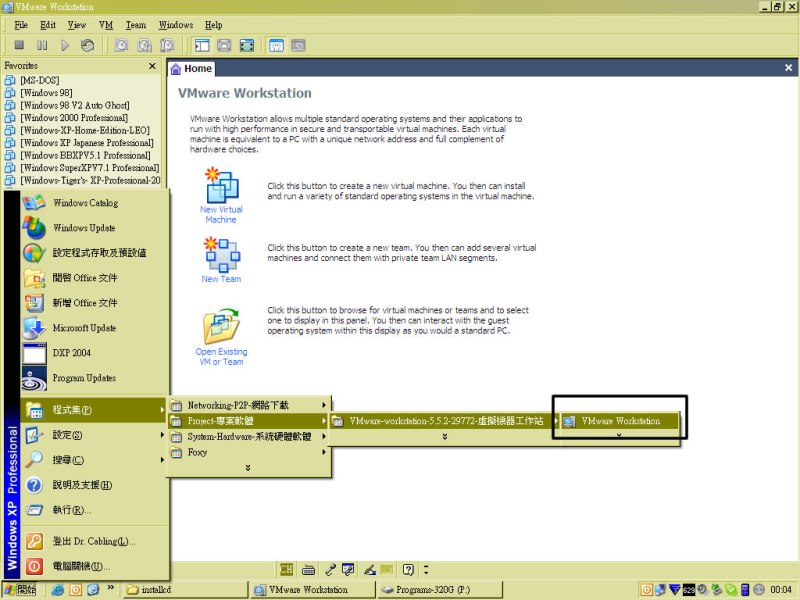This screenshot has width=800, height=600.
Task: Click the CH language bar indicator
Action: pos(286,569)
